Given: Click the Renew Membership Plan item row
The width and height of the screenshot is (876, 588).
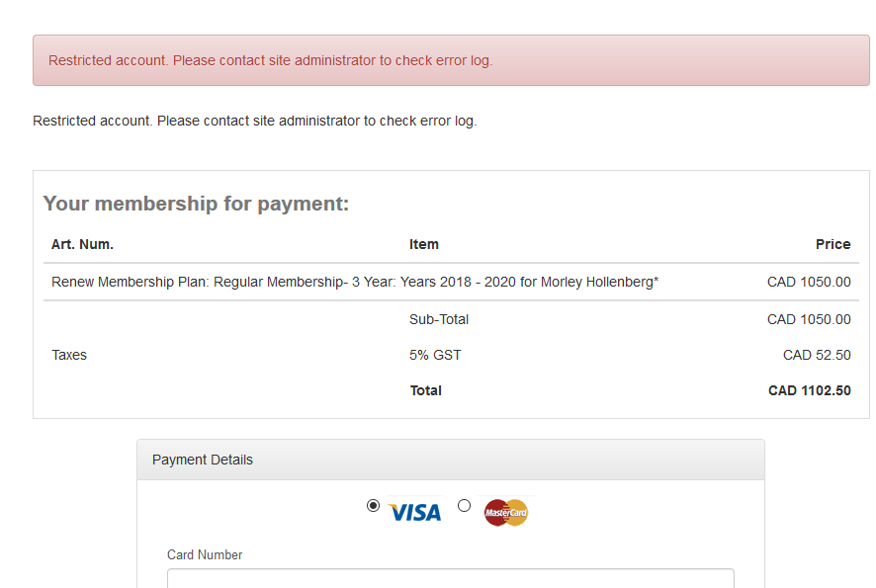Looking at the screenshot, I should pos(451,282).
